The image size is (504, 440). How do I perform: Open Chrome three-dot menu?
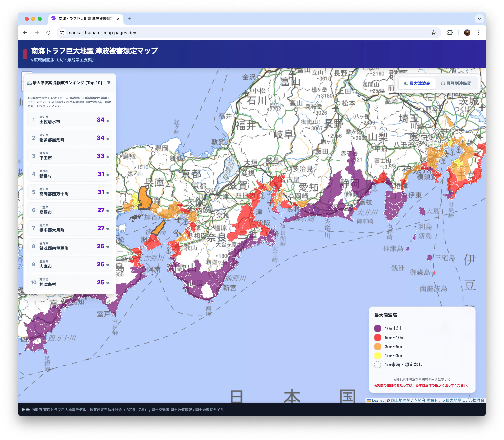(478, 32)
